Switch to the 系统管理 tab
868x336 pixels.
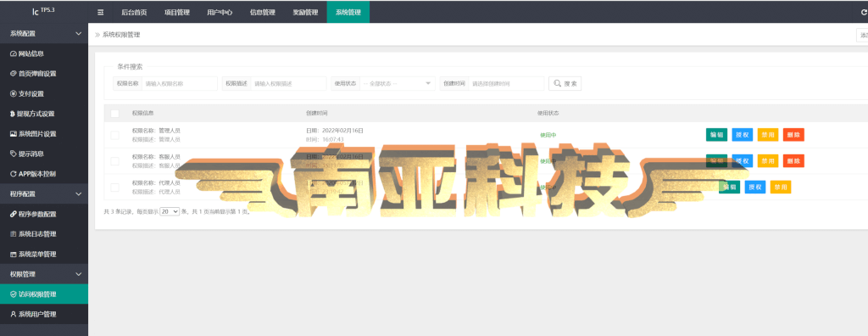point(348,12)
